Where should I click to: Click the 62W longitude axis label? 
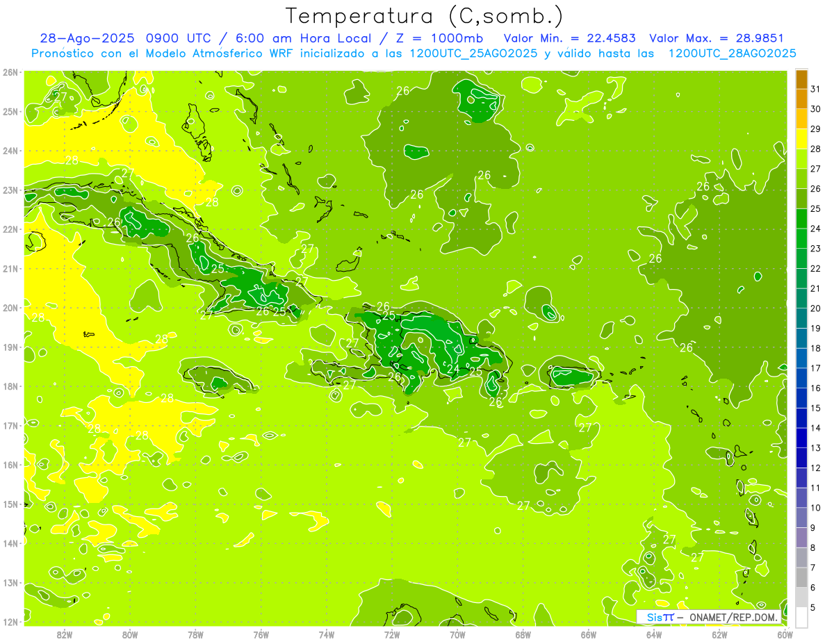point(719,634)
